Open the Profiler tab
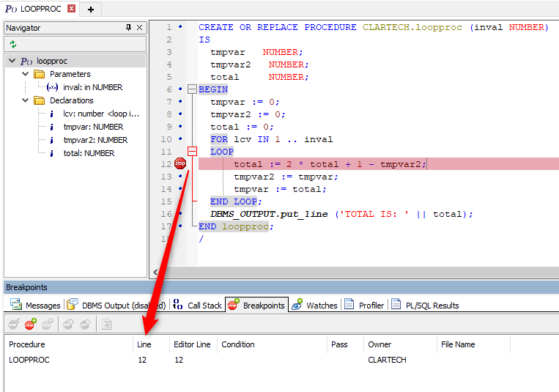559x392 pixels. 364,305
